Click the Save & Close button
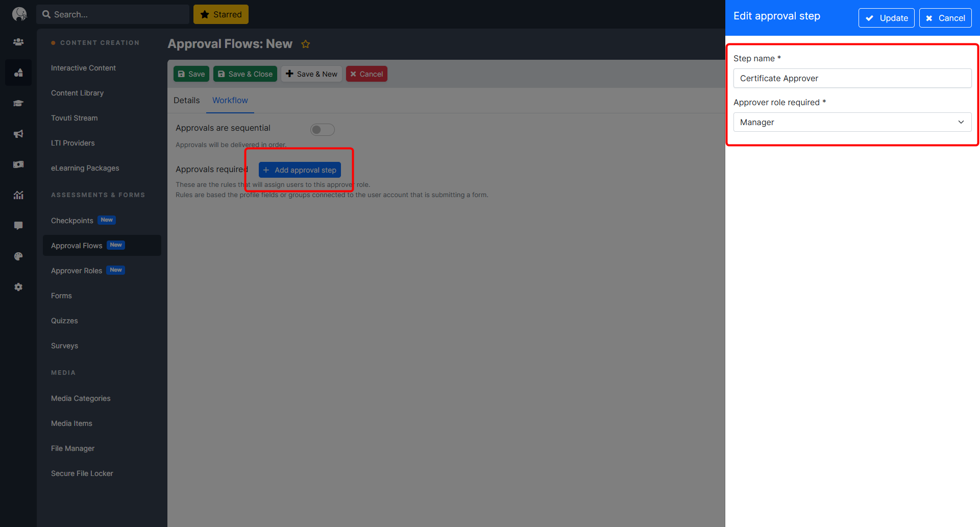This screenshot has width=980, height=527. [x=245, y=74]
